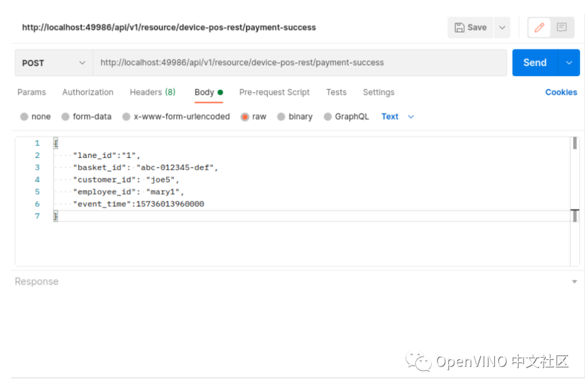588x389 pixels.
Task: Click the body editor scrollbar thumb
Action: tap(574, 143)
